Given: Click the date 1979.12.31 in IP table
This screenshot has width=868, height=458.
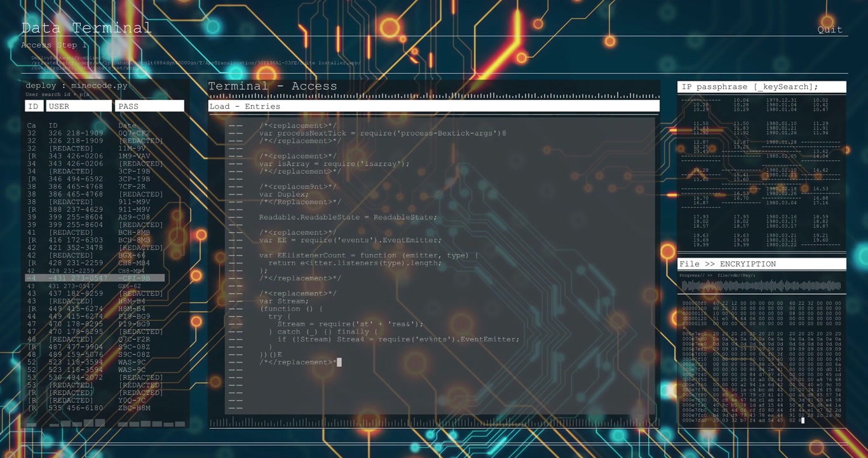Looking at the screenshot, I should pyautogui.click(x=781, y=100).
